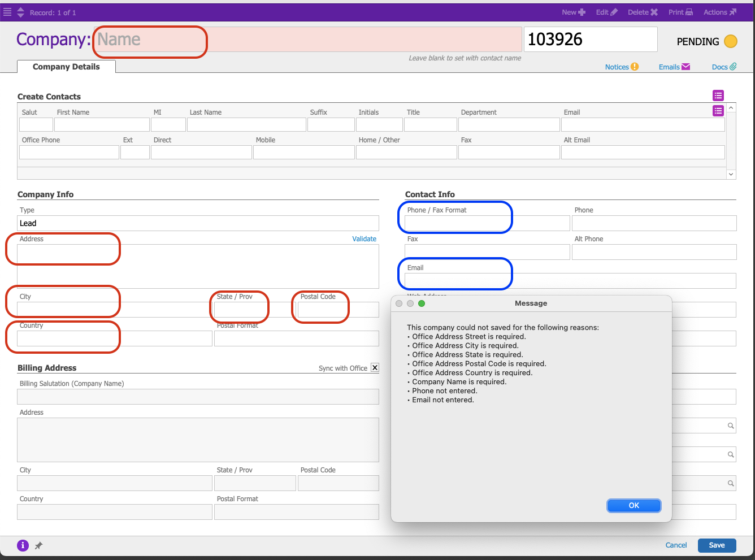Click the contact Fax field in Create Contacts

click(509, 152)
